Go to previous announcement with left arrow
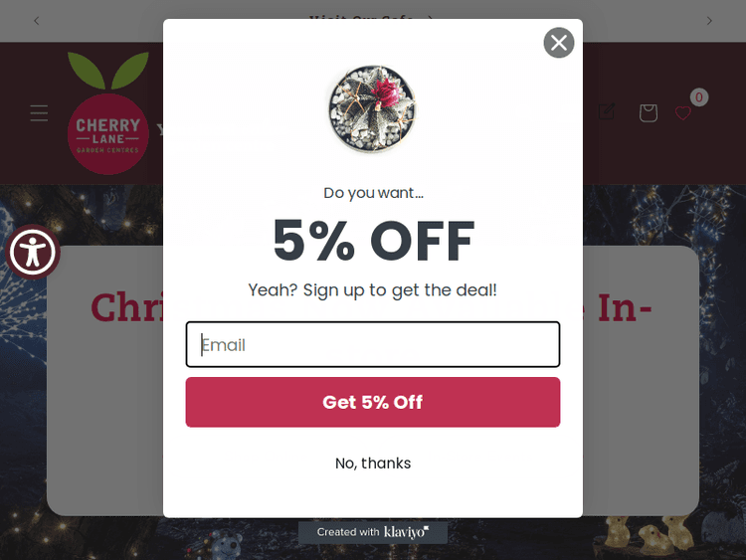 pos(37,21)
